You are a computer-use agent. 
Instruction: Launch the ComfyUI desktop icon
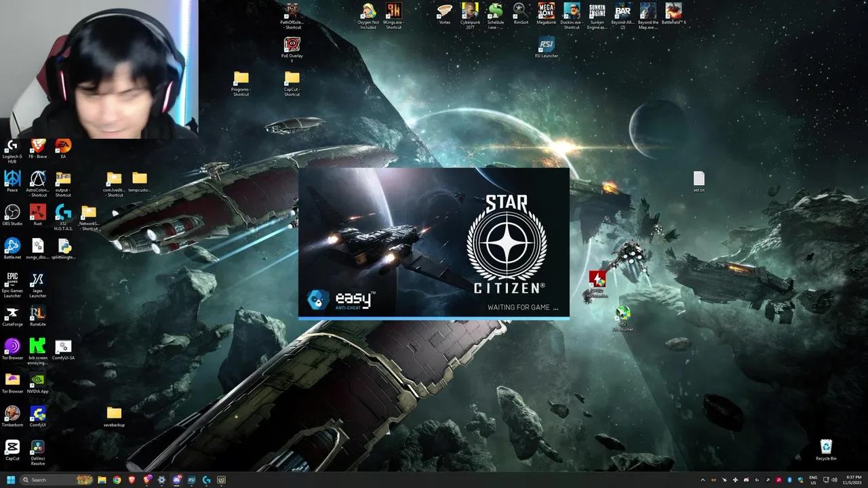(38, 416)
